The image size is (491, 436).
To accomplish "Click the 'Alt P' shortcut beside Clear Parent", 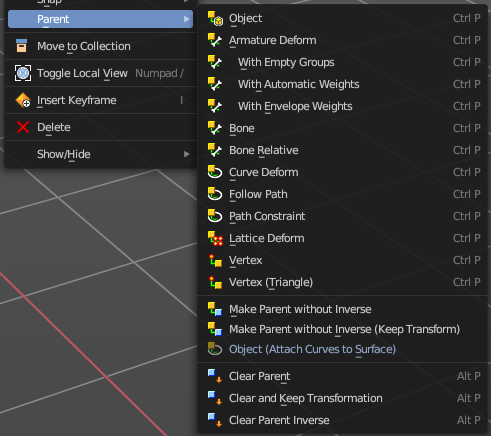I will [x=469, y=376].
